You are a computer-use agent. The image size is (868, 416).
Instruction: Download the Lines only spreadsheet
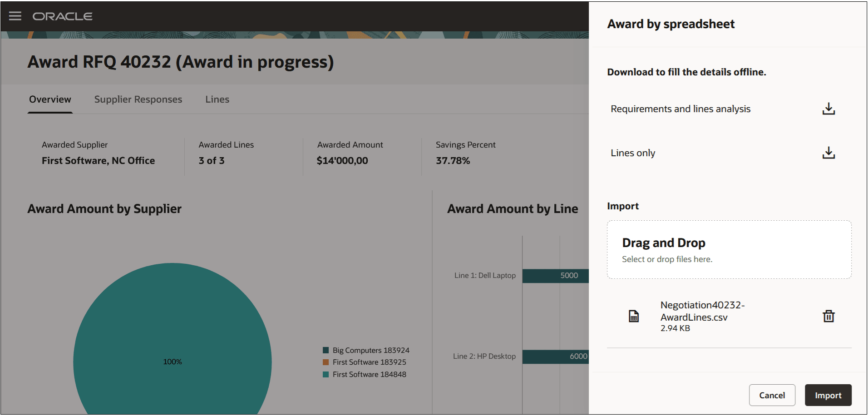[x=828, y=153]
